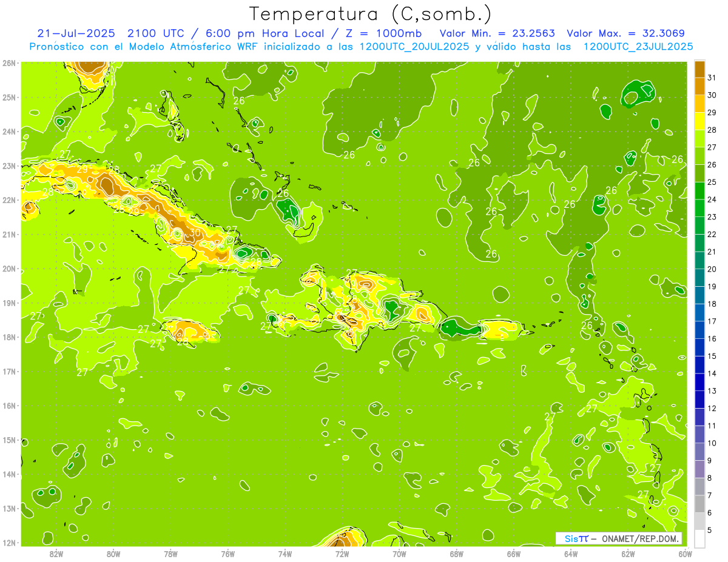The image size is (728, 562).
Task: Click the valid-until time "1200UTC_23JUL2025"
Action: [x=638, y=46]
